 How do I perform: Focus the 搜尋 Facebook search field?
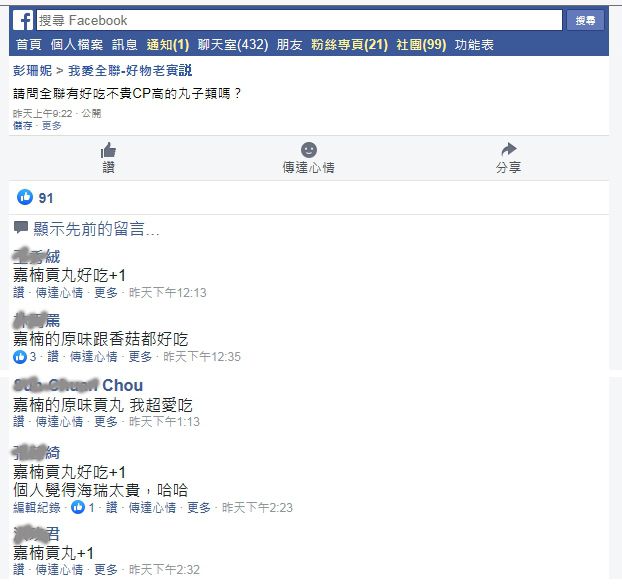(x=299, y=20)
